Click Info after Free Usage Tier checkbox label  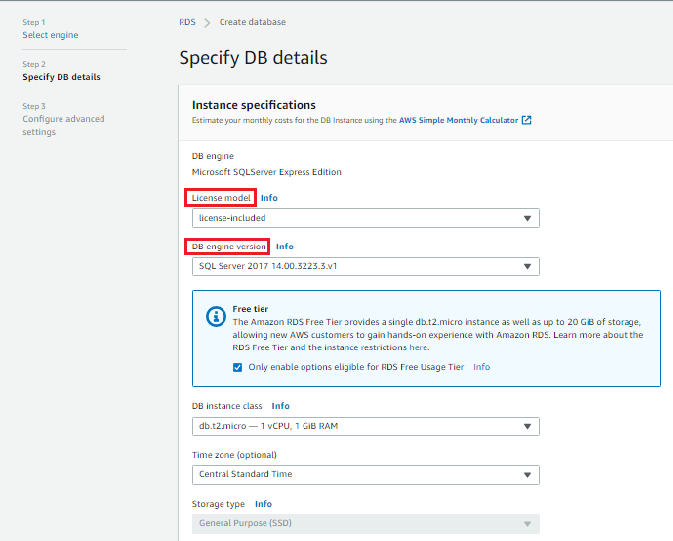pyautogui.click(x=482, y=367)
